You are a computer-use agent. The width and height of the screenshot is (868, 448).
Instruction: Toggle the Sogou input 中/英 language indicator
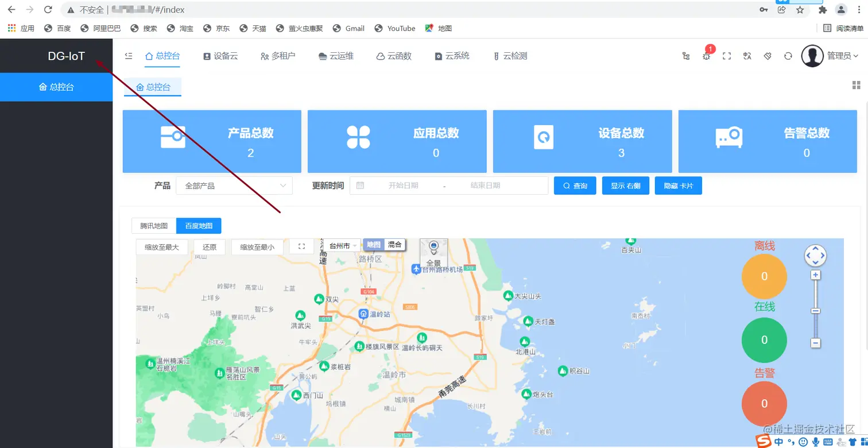point(779,441)
